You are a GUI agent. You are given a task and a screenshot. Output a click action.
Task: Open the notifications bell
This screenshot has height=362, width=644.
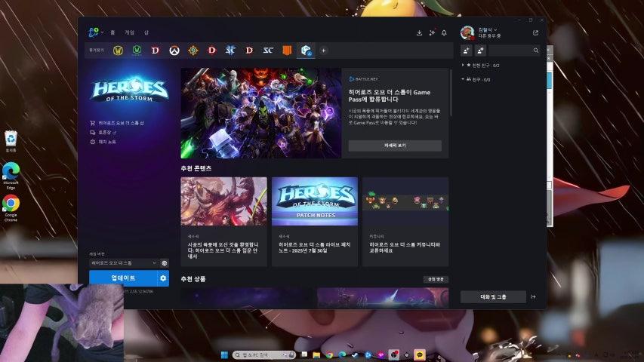(x=444, y=32)
